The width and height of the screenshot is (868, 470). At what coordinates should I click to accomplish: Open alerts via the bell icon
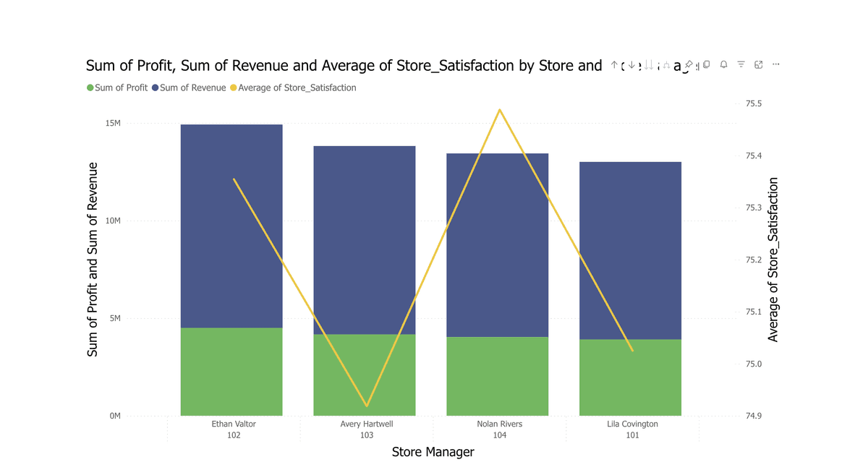[723, 64]
